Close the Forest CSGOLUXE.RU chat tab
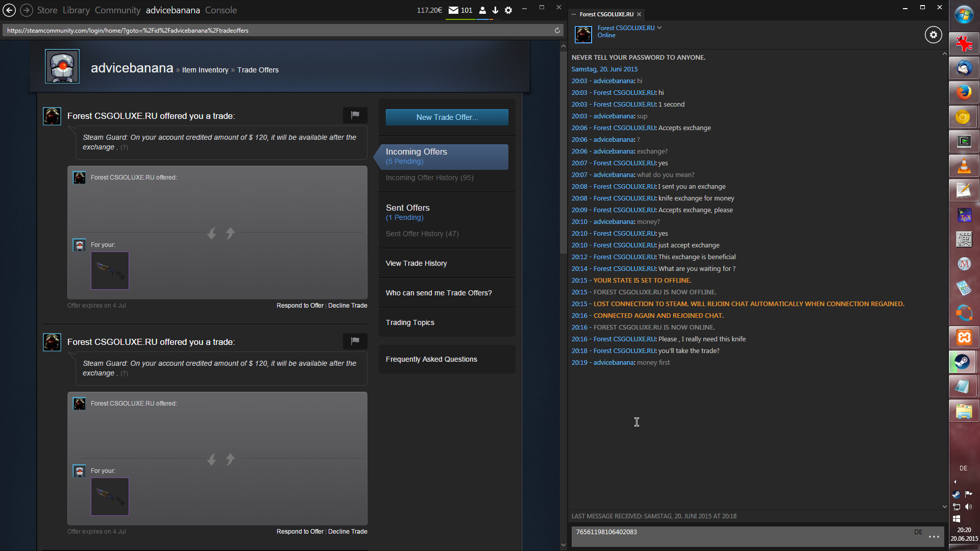980x551 pixels. pyautogui.click(x=639, y=14)
